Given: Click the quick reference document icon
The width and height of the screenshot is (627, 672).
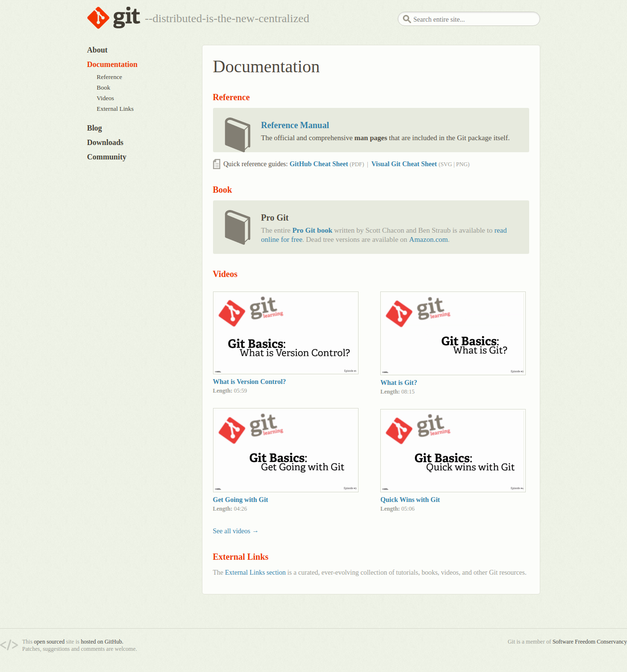Looking at the screenshot, I should 217,164.
